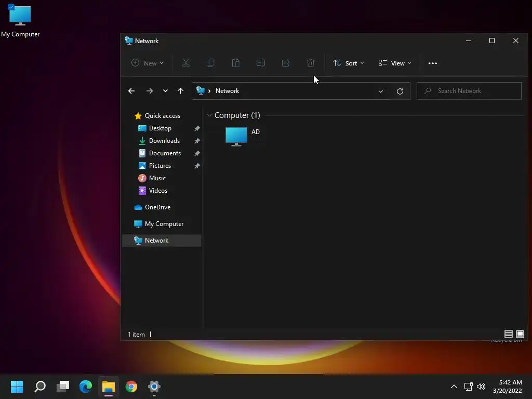This screenshot has height=399, width=532.
Task: Click the clock and date in taskbar
Action: (x=508, y=387)
